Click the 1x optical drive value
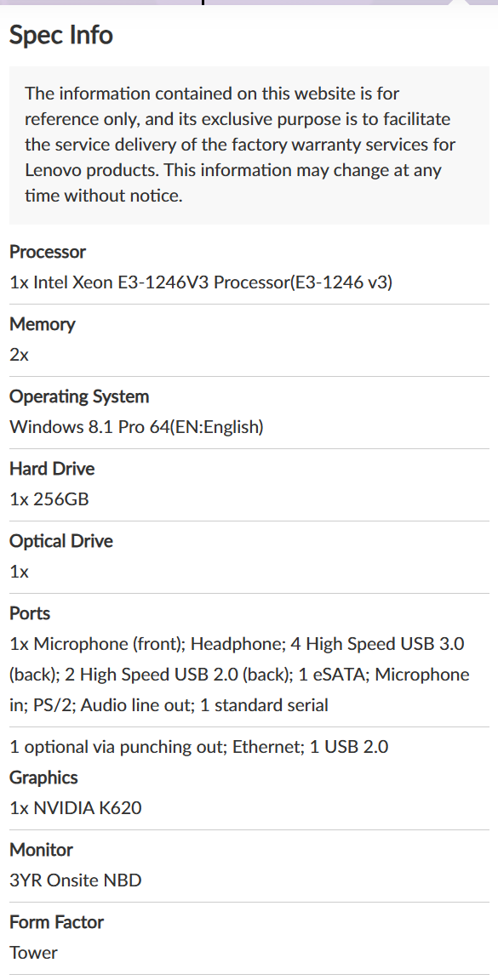The height and width of the screenshot is (980, 498). pyautogui.click(x=19, y=572)
